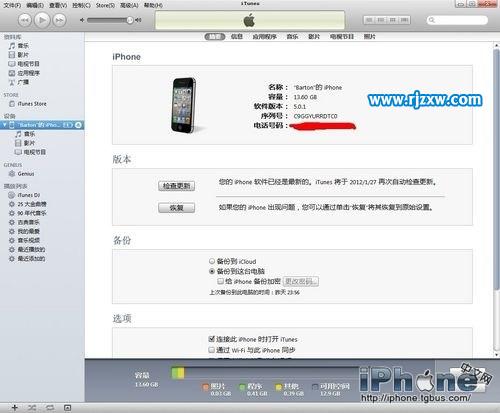Open the 查看(V) menu
This screenshot has height=413, width=500.
(x=58, y=5)
